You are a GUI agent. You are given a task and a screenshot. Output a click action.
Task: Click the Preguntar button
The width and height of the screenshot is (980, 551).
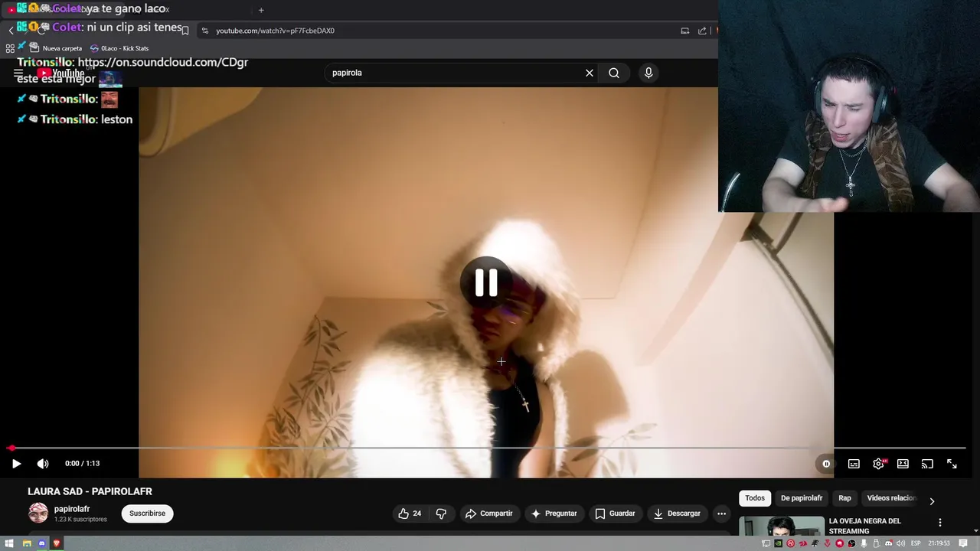(554, 514)
